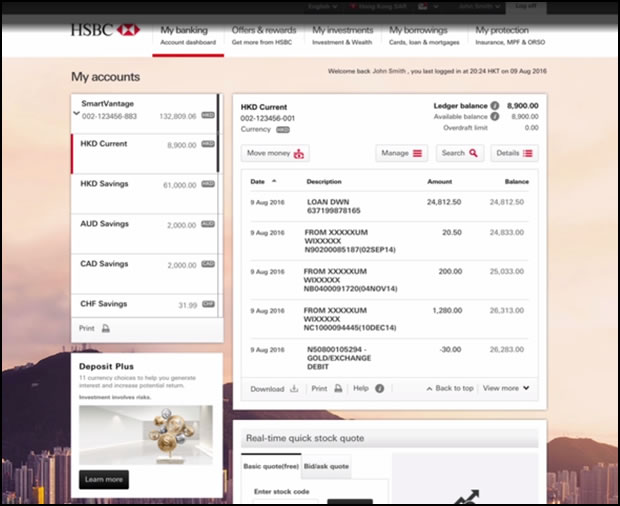Open the John Smith user dropdown
620x506 pixels.
click(479, 6)
